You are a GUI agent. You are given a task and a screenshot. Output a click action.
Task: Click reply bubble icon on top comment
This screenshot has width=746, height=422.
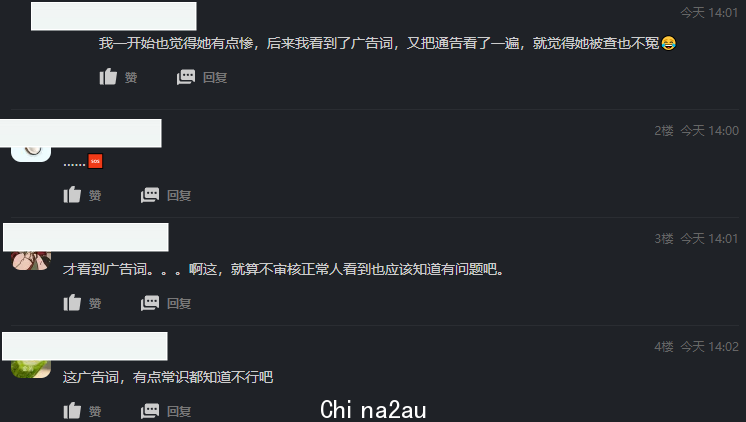click(186, 77)
